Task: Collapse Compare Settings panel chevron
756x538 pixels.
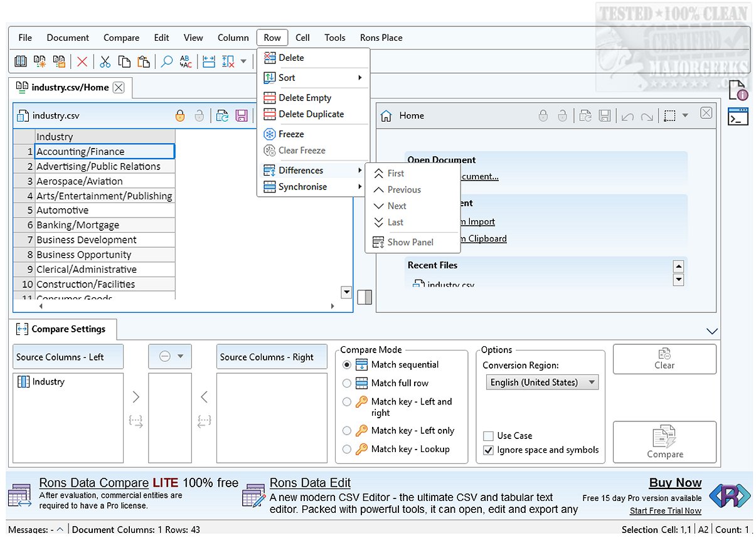Action: [711, 331]
